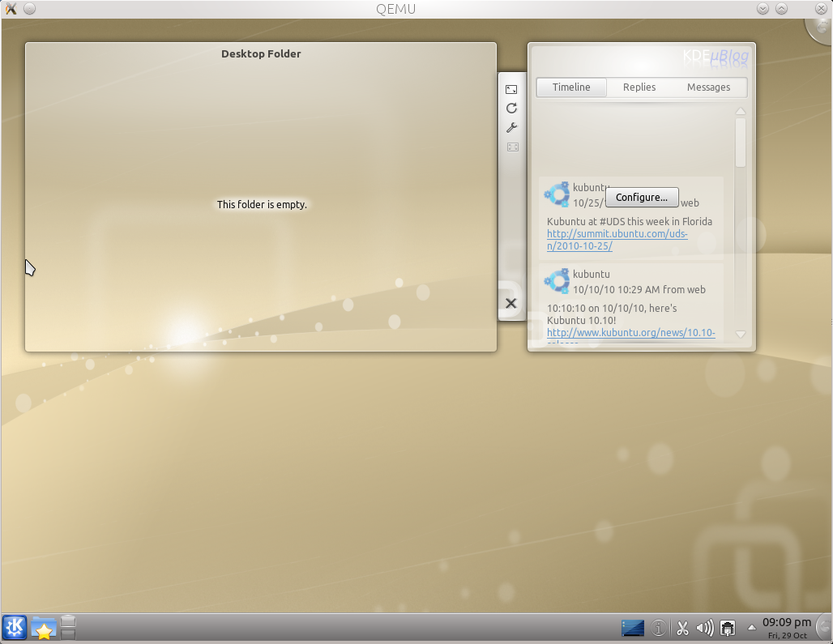Close the QEMU window

tap(821, 8)
